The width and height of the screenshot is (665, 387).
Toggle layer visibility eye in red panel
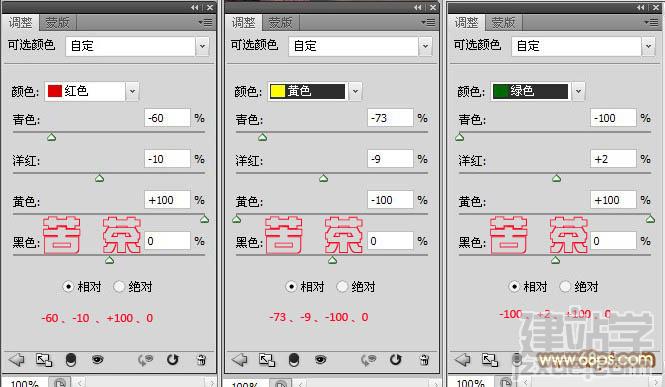(x=98, y=360)
